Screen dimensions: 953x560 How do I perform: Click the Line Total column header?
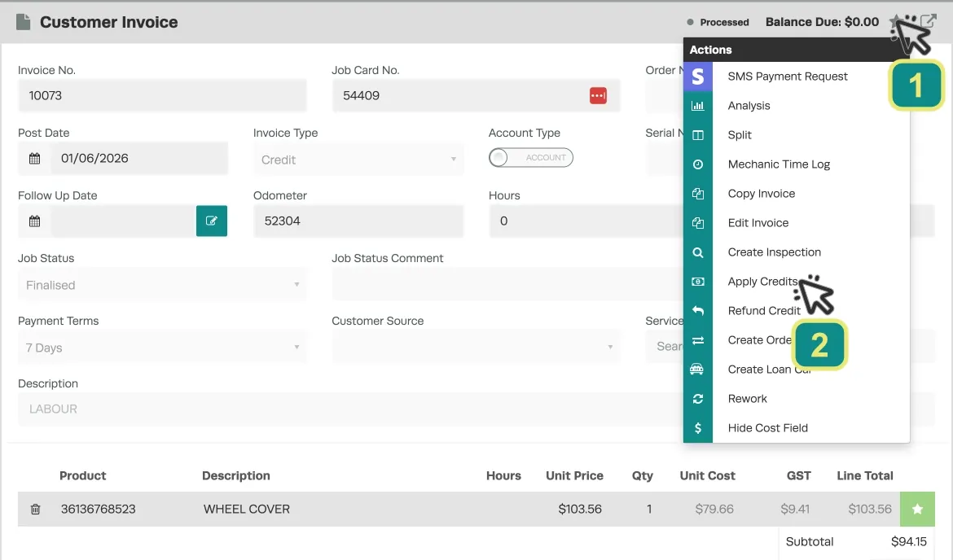pyautogui.click(x=864, y=475)
